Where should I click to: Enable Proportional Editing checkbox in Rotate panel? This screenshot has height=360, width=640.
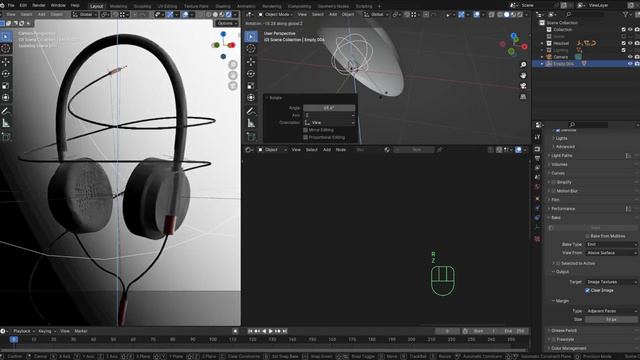(305, 137)
